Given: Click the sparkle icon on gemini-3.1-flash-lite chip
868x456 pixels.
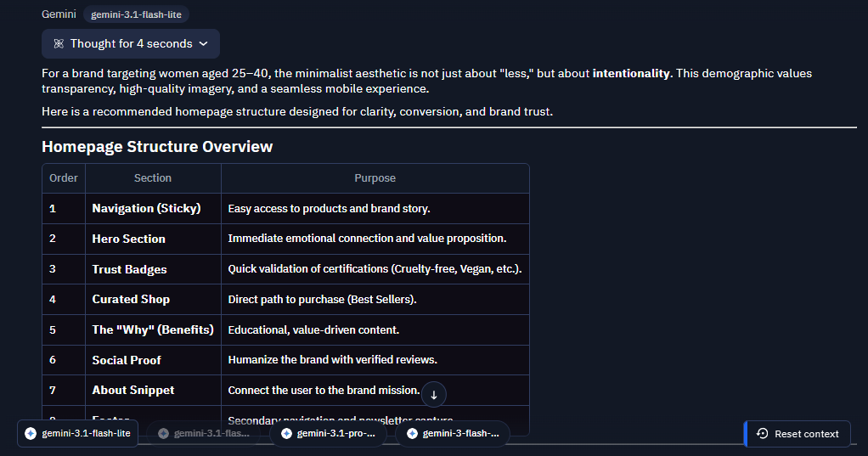Looking at the screenshot, I should click(x=31, y=433).
